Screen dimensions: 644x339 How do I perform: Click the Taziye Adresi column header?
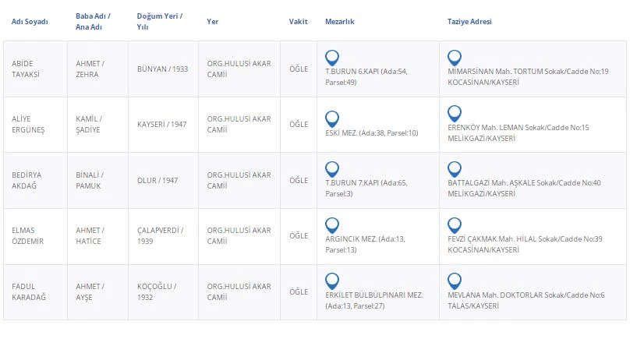[x=469, y=22]
